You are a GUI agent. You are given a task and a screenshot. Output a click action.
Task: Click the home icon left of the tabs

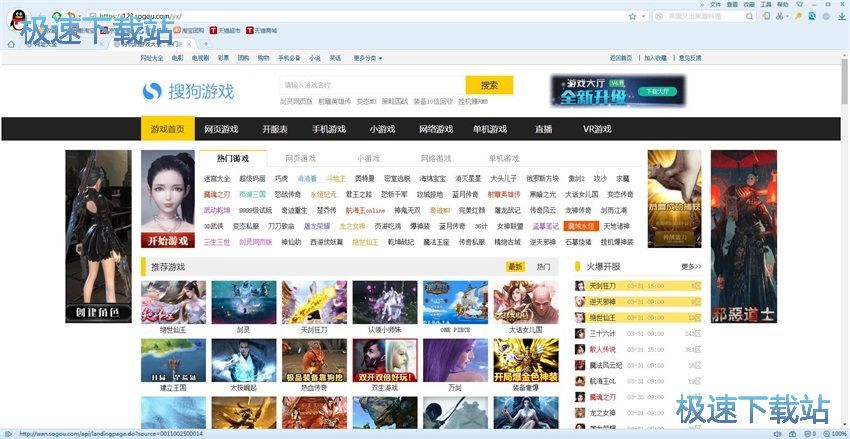pos(11,44)
